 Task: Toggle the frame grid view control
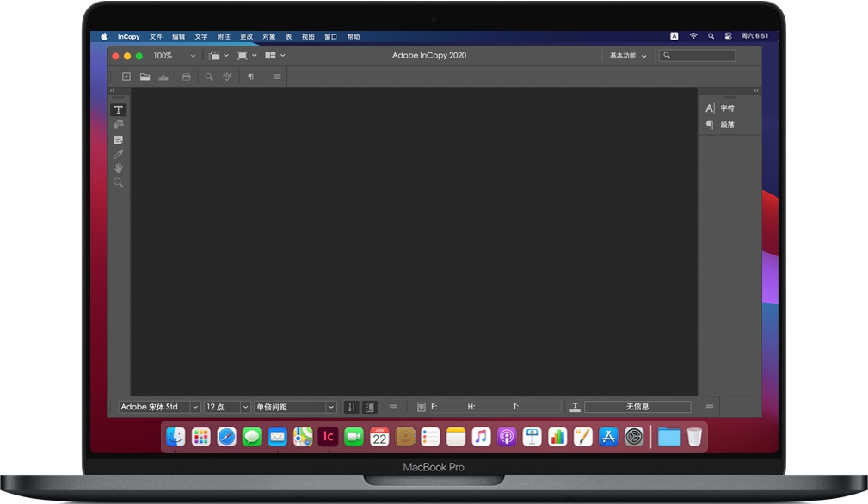coord(369,406)
